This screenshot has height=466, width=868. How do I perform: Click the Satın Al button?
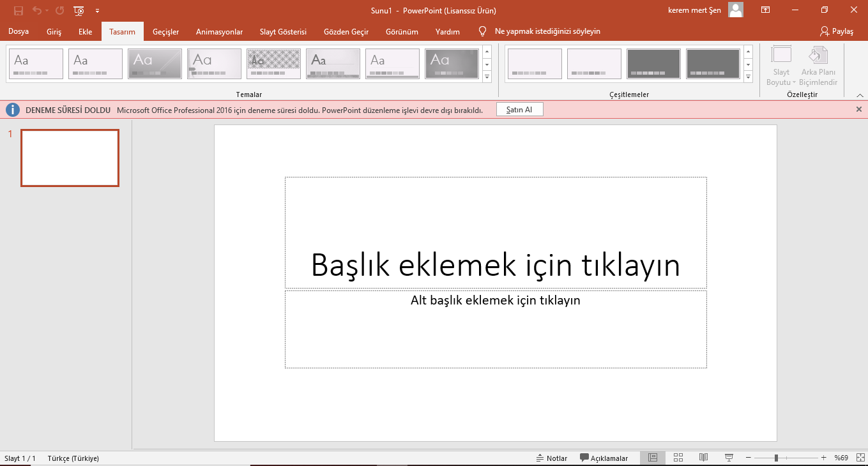click(519, 110)
